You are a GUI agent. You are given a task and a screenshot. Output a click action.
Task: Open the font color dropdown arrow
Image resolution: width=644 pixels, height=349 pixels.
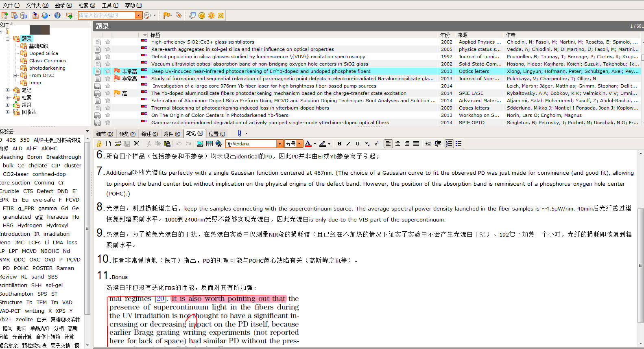point(315,144)
